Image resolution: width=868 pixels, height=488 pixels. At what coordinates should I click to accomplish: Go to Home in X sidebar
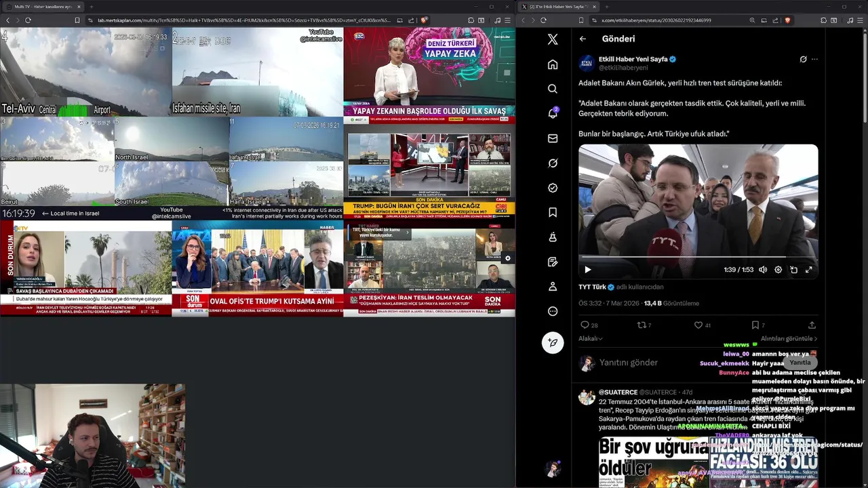click(x=553, y=64)
